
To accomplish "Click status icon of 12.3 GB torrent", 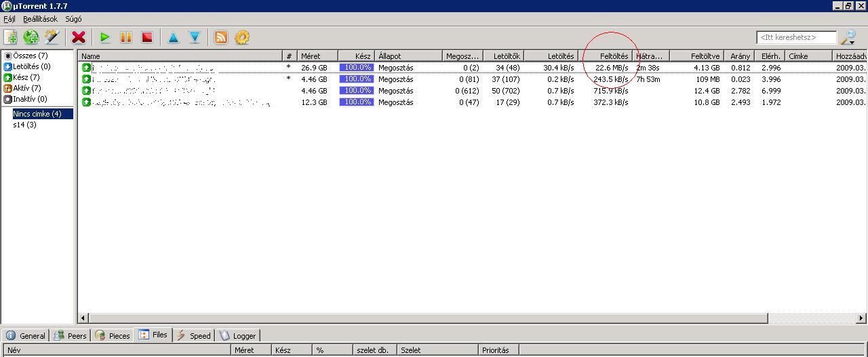I will 86,102.
